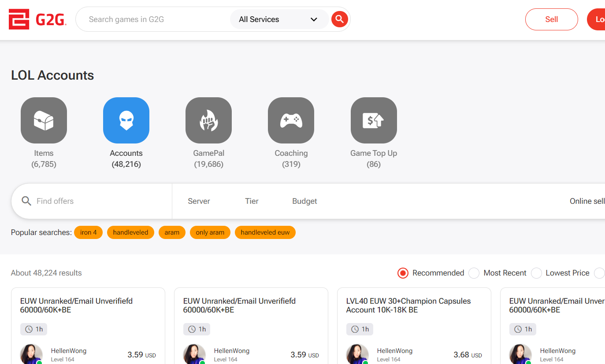This screenshot has height=364, width=605.
Task: Click the Sell button
Action: pos(551,19)
